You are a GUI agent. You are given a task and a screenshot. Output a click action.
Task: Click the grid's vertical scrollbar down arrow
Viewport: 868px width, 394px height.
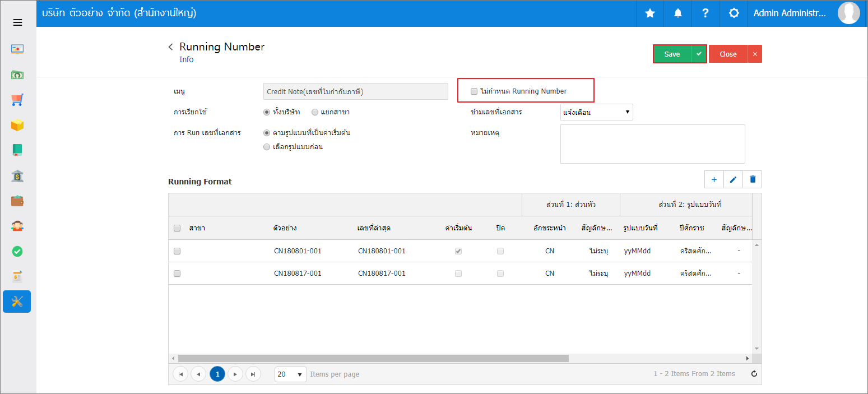tap(756, 349)
